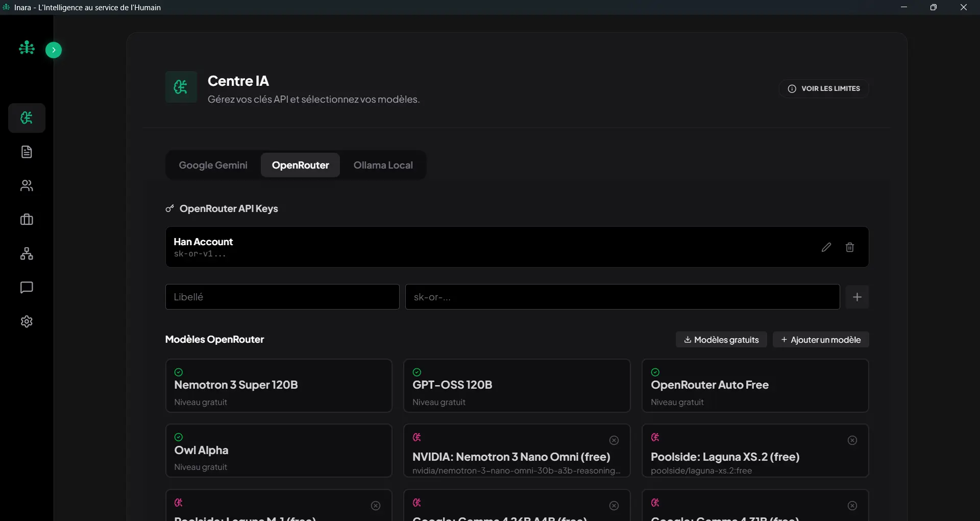The image size is (980, 521).
Task: Delete the Han Account API key
Action: click(850, 247)
